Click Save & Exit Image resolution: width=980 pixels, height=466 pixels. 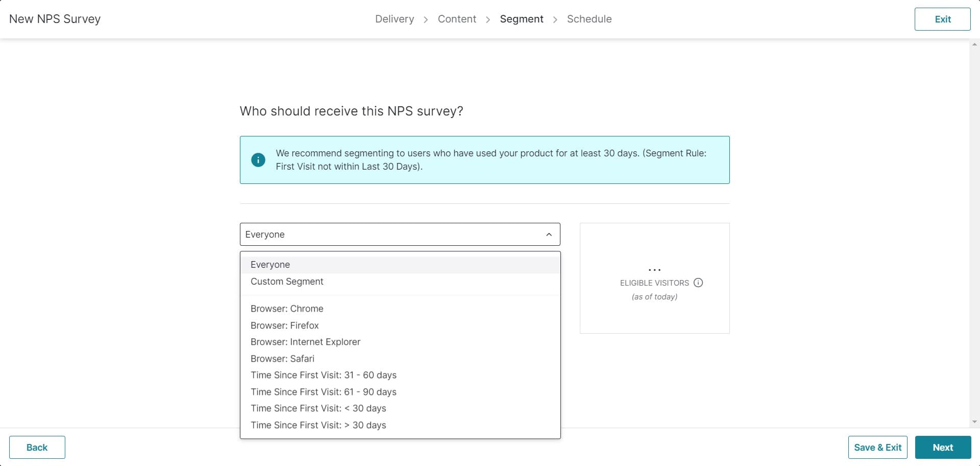coord(877,448)
